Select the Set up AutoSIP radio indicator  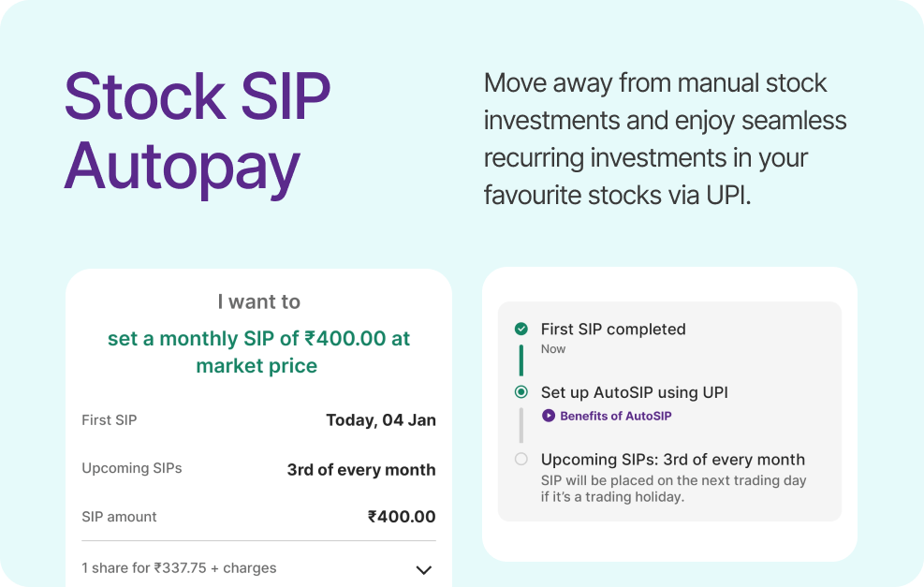pyautogui.click(x=521, y=392)
